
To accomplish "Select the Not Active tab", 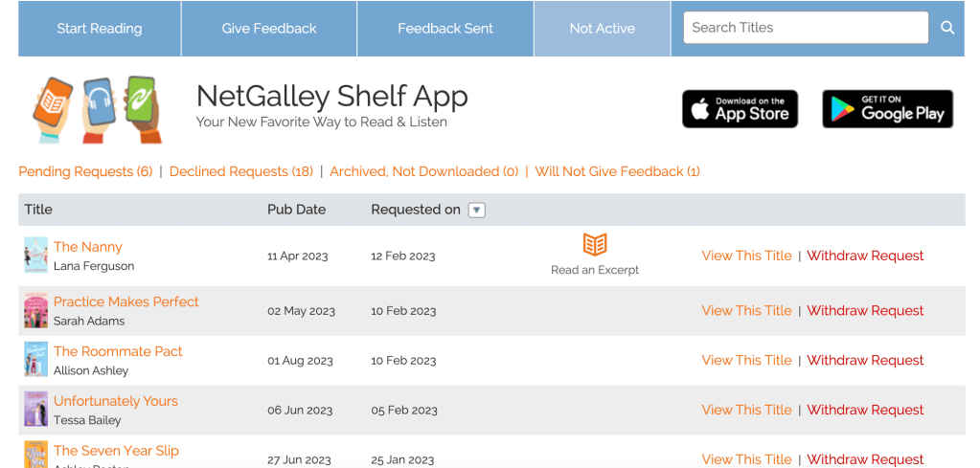I will (x=602, y=29).
